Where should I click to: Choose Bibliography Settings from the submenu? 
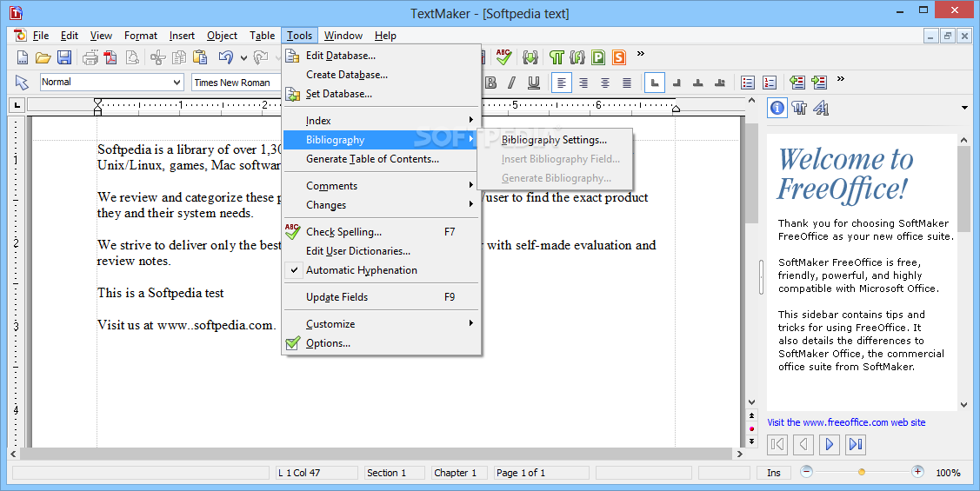[555, 140]
